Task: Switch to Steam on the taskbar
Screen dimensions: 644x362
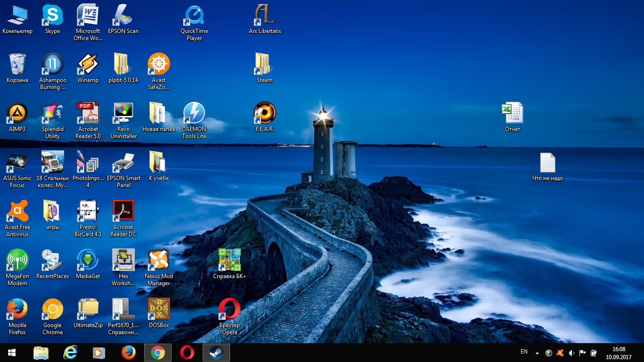Action: pyautogui.click(x=216, y=353)
